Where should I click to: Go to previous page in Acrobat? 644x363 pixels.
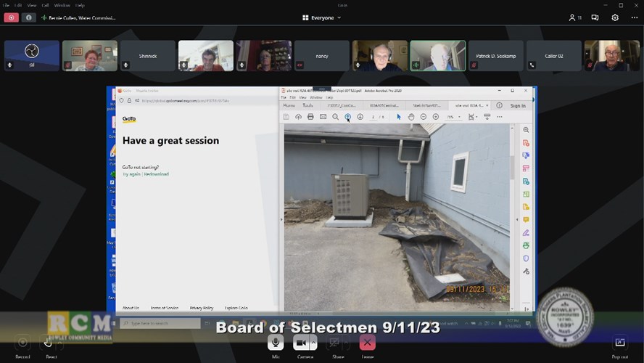click(348, 117)
